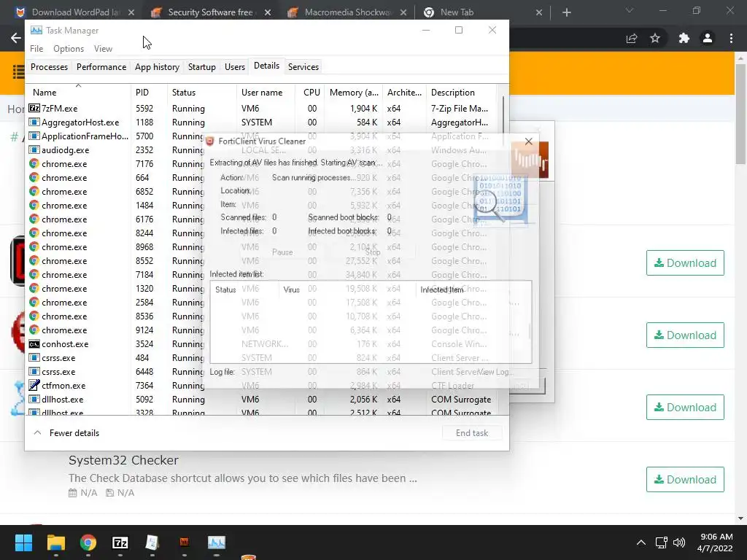This screenshot has width=747, height=560.
Task: Open Task Manager Options menu
Action: pos(69,49)
